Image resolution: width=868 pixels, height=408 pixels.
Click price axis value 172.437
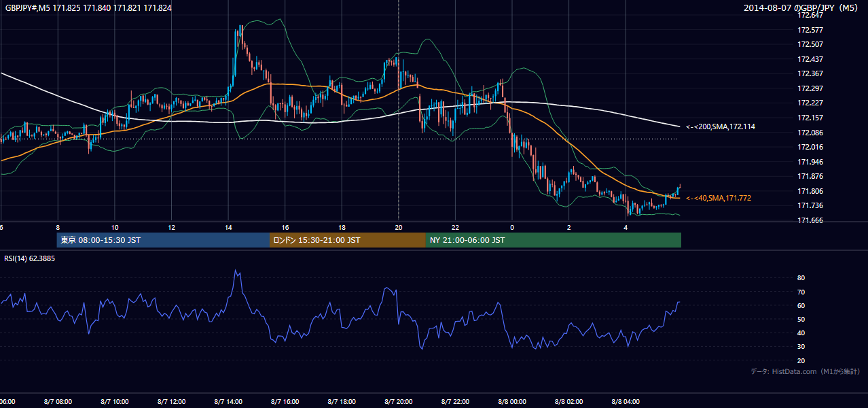click(810, 59)
